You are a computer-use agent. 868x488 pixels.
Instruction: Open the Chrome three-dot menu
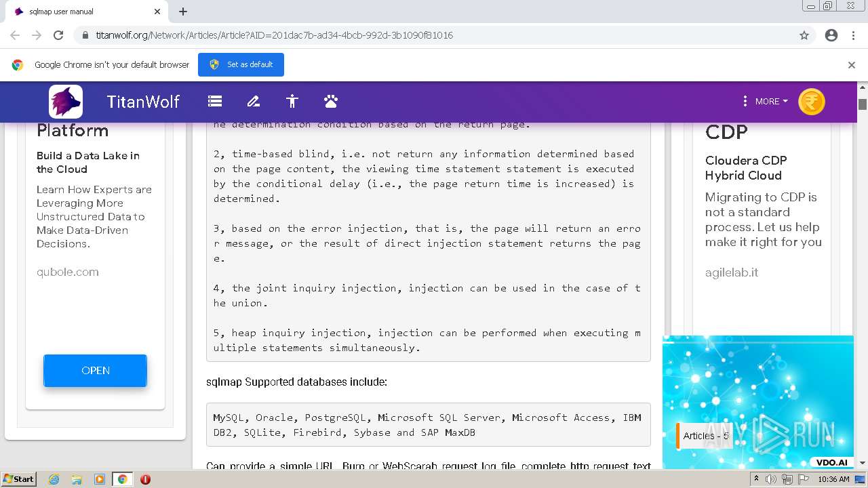(853, 35)
